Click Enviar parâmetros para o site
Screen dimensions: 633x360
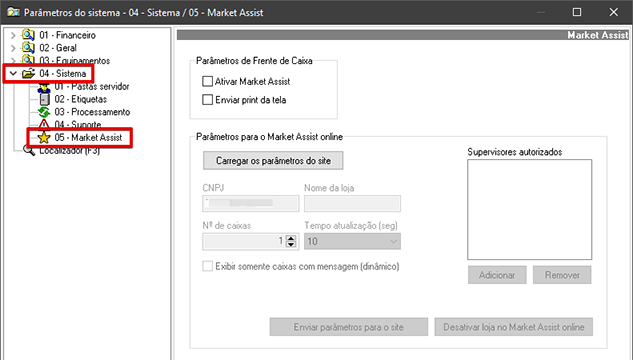pyautogui.click(x=349, y=327)
